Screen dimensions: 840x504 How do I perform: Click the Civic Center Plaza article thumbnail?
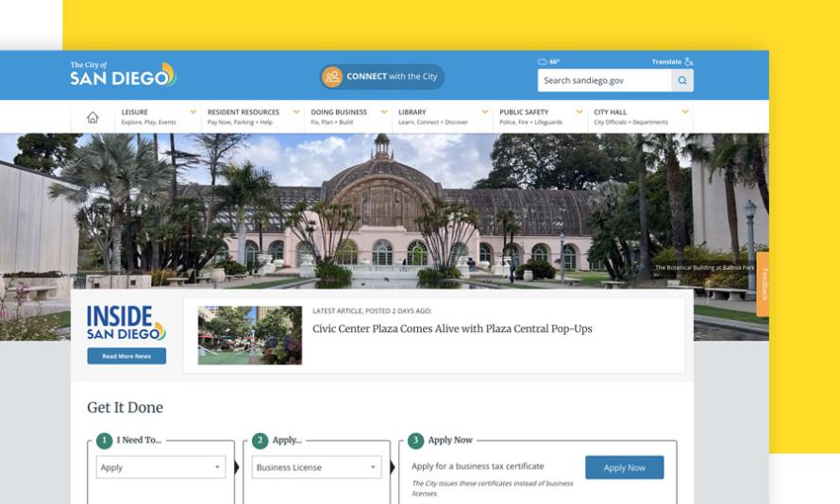(250, 335)
